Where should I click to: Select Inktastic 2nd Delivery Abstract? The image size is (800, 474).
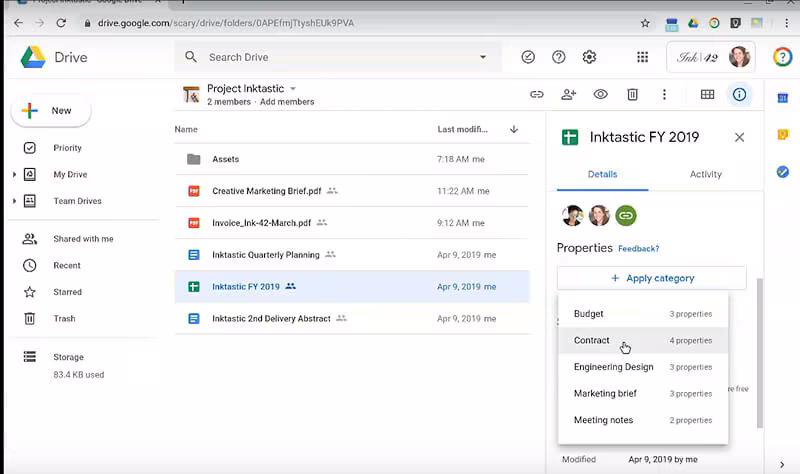pyautogui.click(x=352, y=318)
